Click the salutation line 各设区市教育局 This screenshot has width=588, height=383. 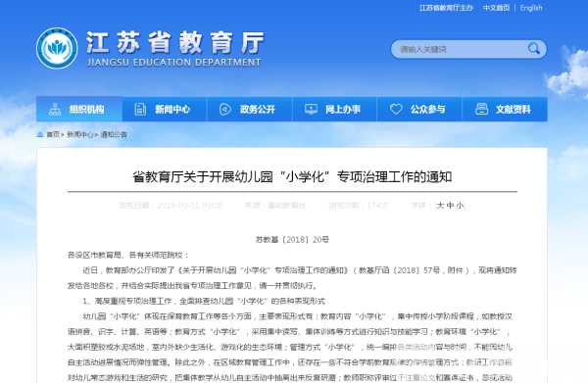[x=128, y=256]
